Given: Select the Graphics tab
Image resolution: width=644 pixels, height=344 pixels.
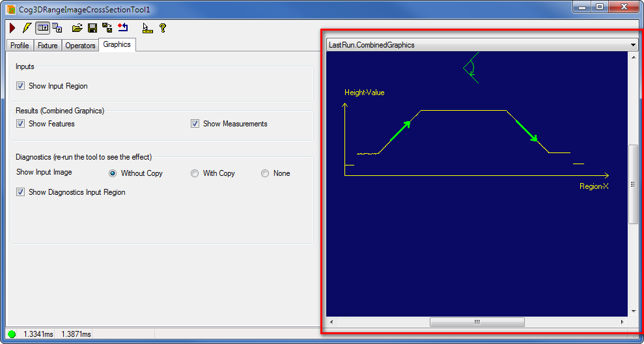Looking at the screenshot, I should (117, 44).
